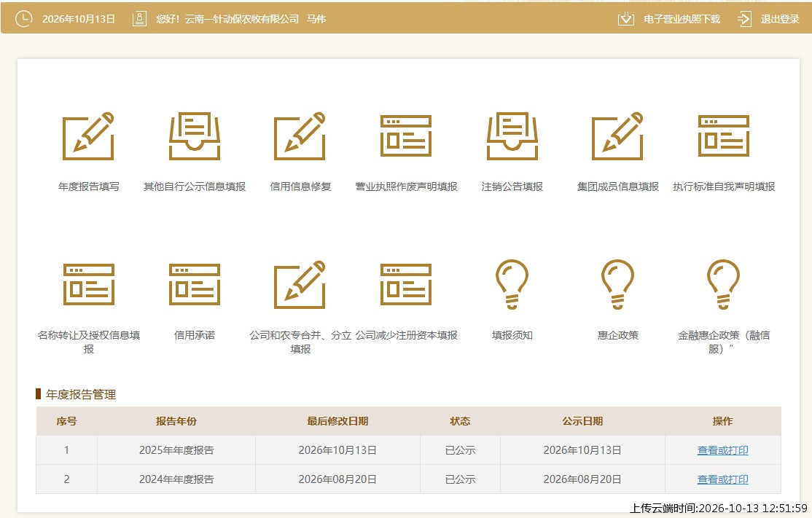Open the 填报须知 lightbulb icon
Viewport: 812px width, 518px height.
(512, 284)
